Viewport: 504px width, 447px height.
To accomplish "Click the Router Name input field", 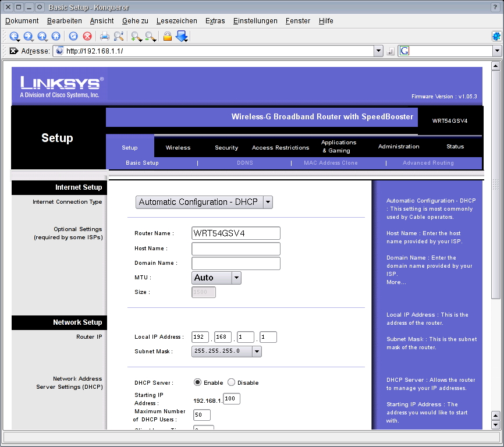I will coord(236,233).
